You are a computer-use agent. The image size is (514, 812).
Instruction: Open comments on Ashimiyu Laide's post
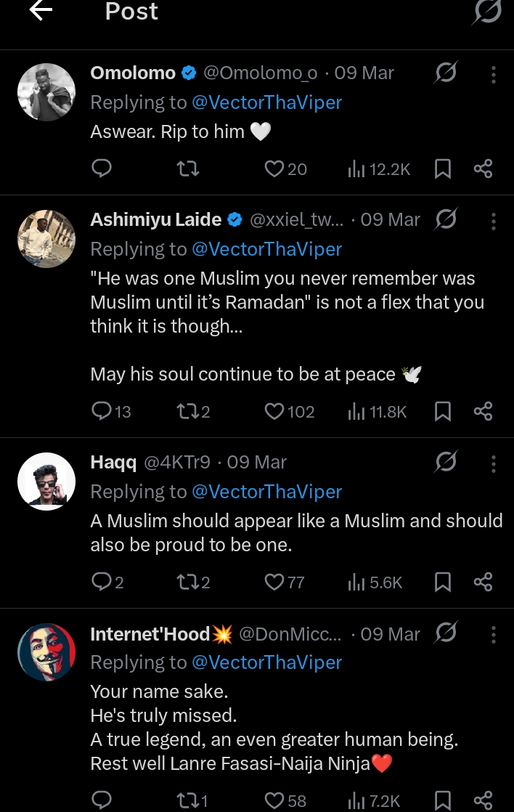102,412
